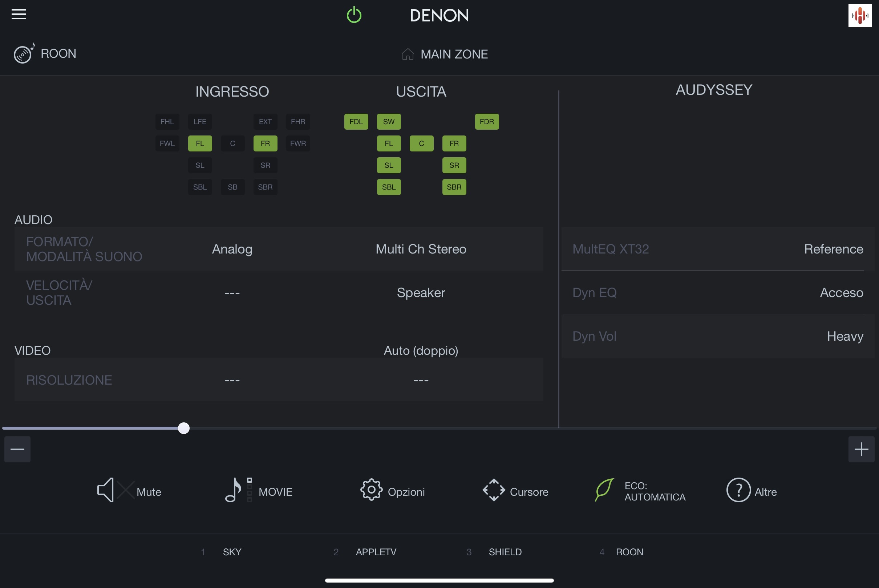Image resolution: width=879 pixels, height=588 pixels.
Task: Click the input EXT channel indicator
Action: (x=265, y=122)
